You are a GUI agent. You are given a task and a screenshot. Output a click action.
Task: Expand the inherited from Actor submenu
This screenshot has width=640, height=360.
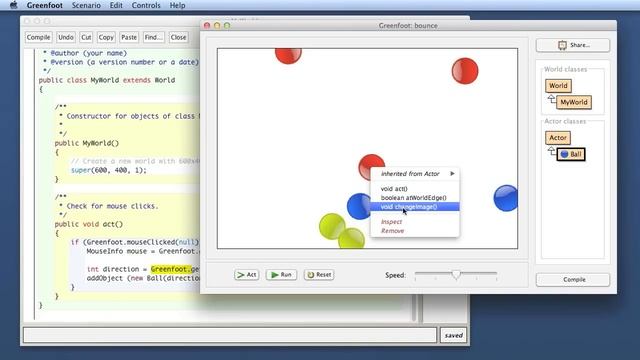click(414, 173)
